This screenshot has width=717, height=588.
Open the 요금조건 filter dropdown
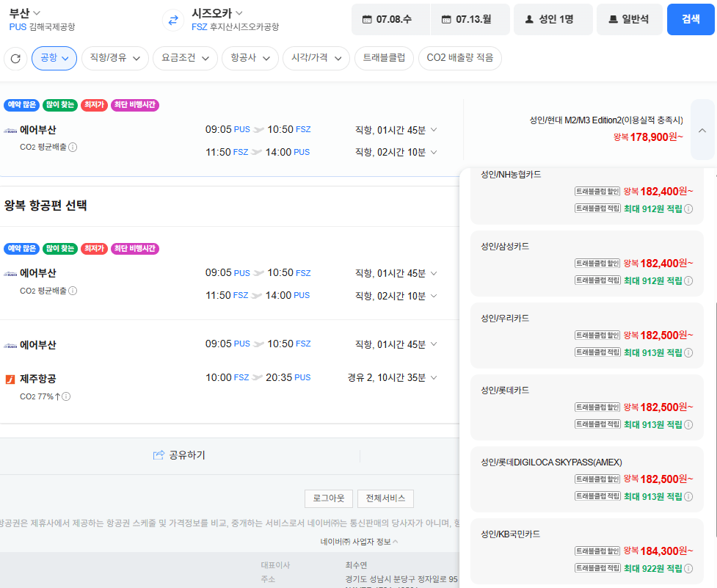point(185,58)
